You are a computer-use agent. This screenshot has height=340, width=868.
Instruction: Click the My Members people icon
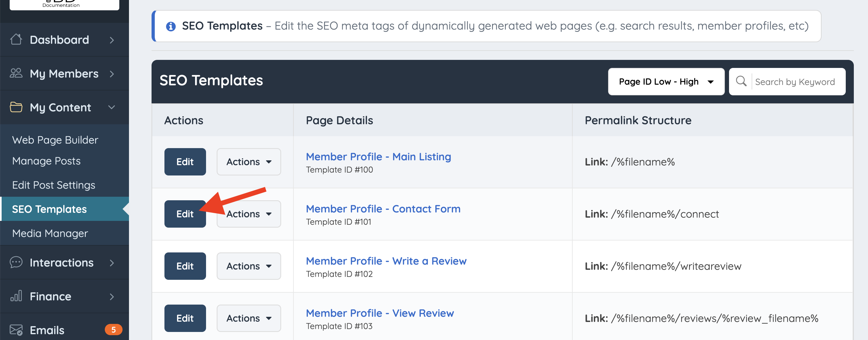[16, 73]
